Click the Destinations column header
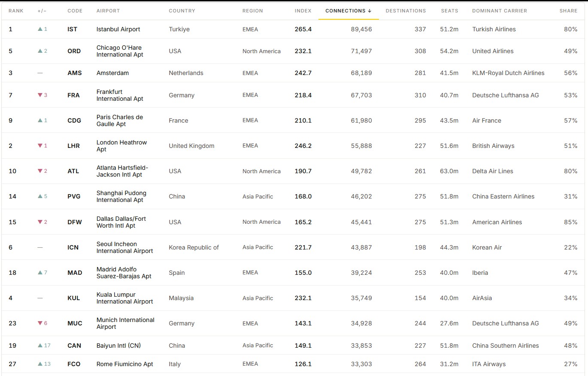 point(406,11)
